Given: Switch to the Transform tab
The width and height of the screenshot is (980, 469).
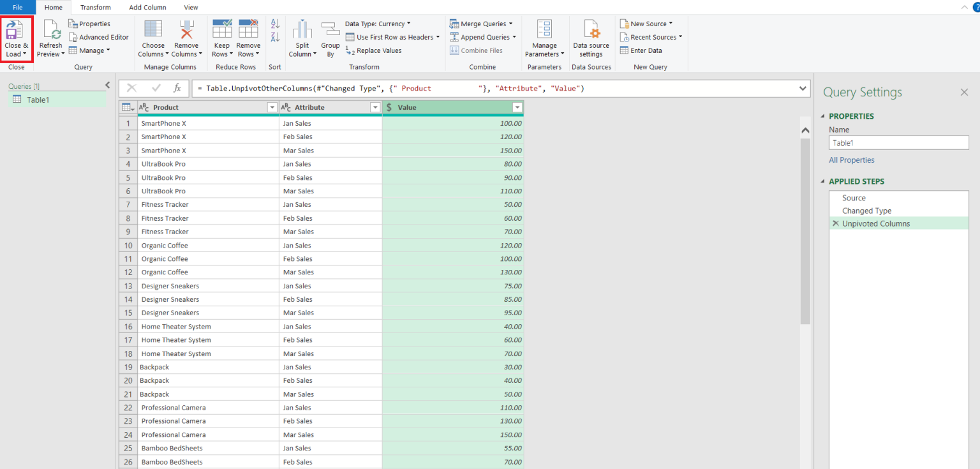Looking at the screenshot, I should (x=95, y=7).
